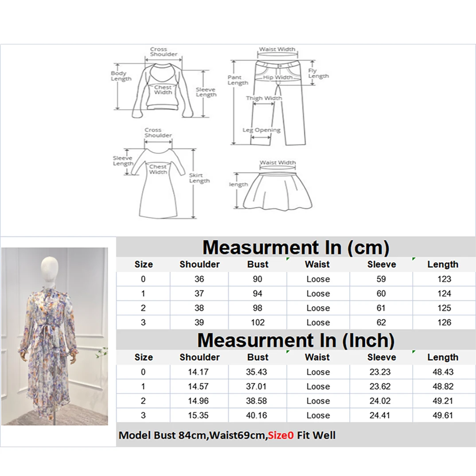Viewport: 476px width, 476px height.
Task: Select sleeve value 60
Action: [x=381, y=293]
